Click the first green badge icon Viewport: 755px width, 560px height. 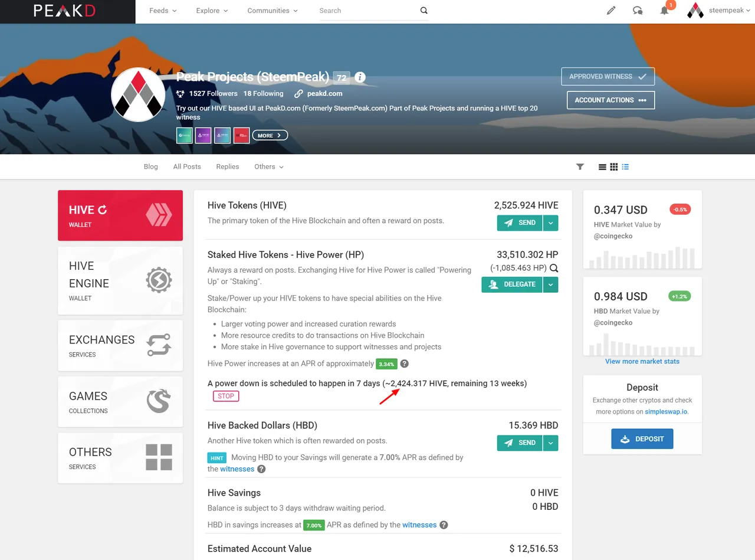coord(185,135)
